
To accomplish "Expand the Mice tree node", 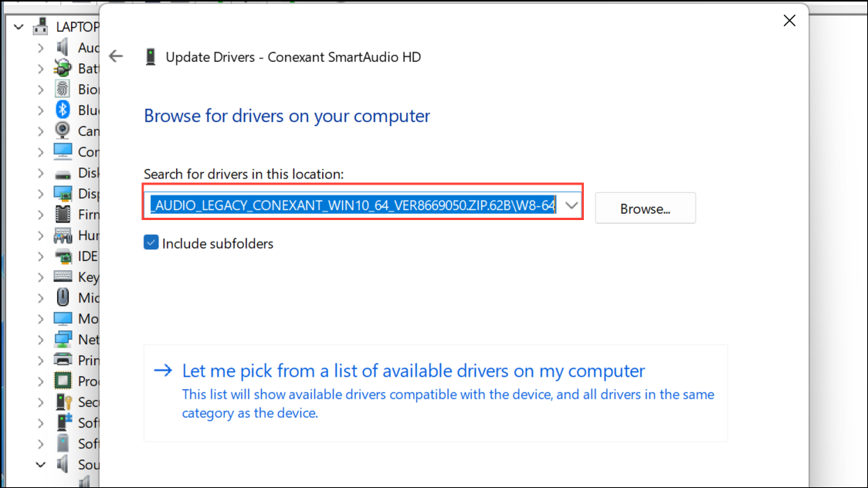I will click(x=40, y=298).
